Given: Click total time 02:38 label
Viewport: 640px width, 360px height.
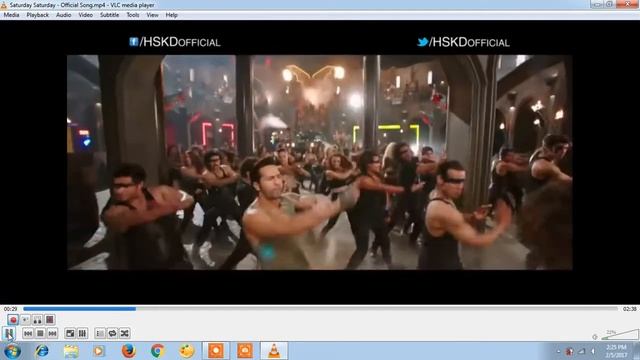Looking at the screenshot, I should tap(629, 309).
